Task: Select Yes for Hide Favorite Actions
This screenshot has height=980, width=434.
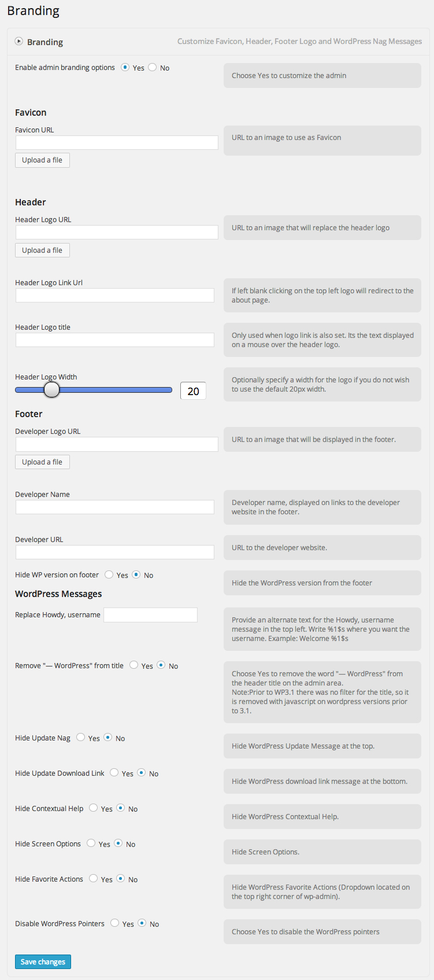Action: (94, 879)
